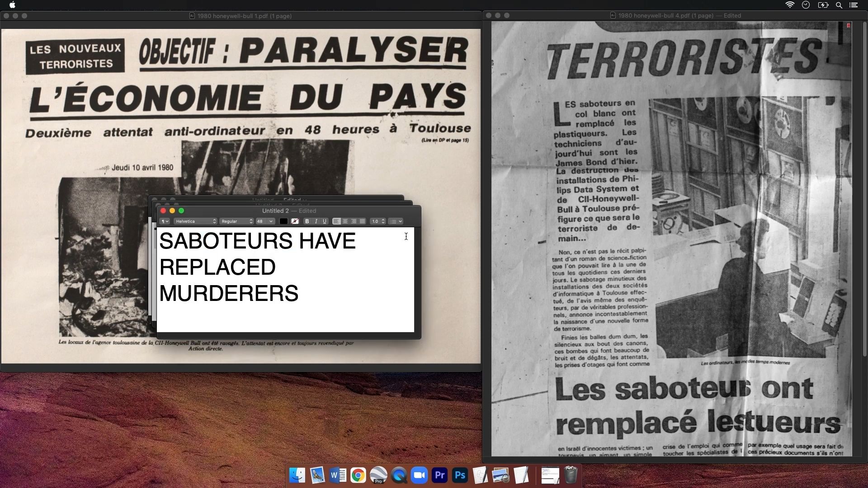868x488 pixels.
Task: Open the Helvetica font family dropdown
Action: (x=196, y=221)
